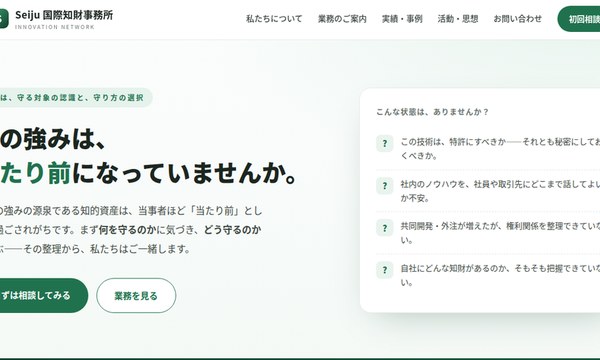Image resolution: width=600 pixels, height=360 pixels.
Task: Click the pill label 守る対象の認識と、守り方の選択
Action: [80, 98]
